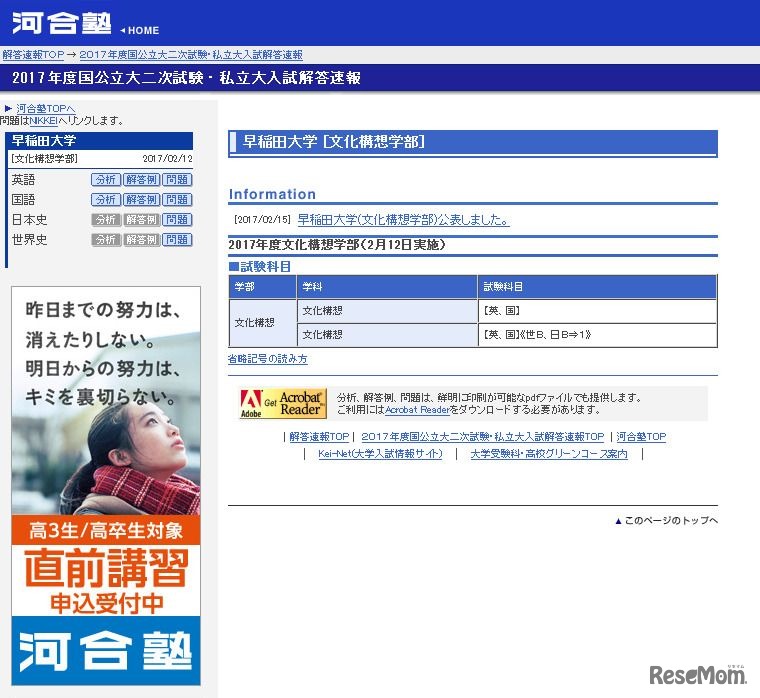Click heading 2017年度文化構想学部(2月12日実施)
This screenshot has width=760, height=698.
pyautogui.click(x=337, y=245)
